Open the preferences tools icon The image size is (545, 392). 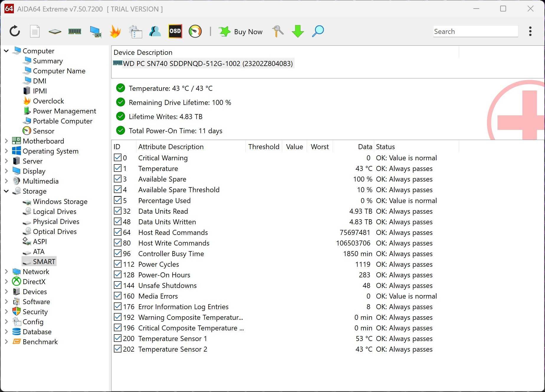pyautogui.click(x=278, y=31)
